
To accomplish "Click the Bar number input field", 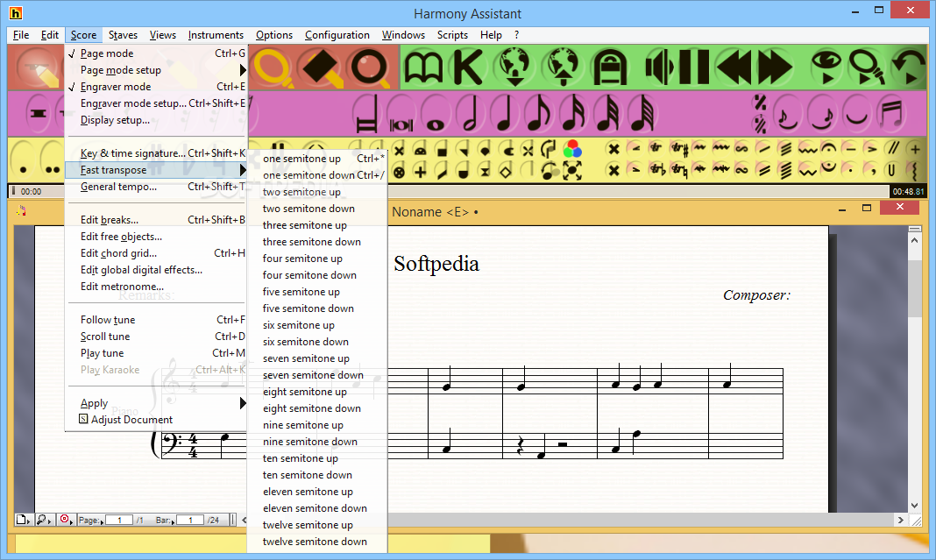I will click(190, 520).
